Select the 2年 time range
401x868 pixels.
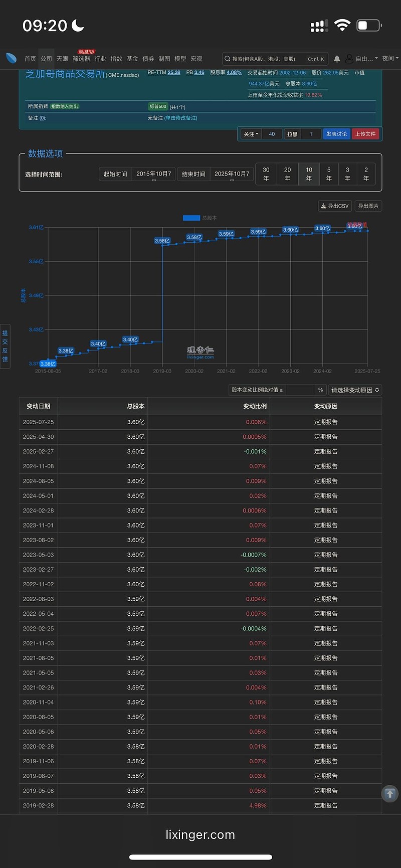pyautogui.click(x=366, y=174)
